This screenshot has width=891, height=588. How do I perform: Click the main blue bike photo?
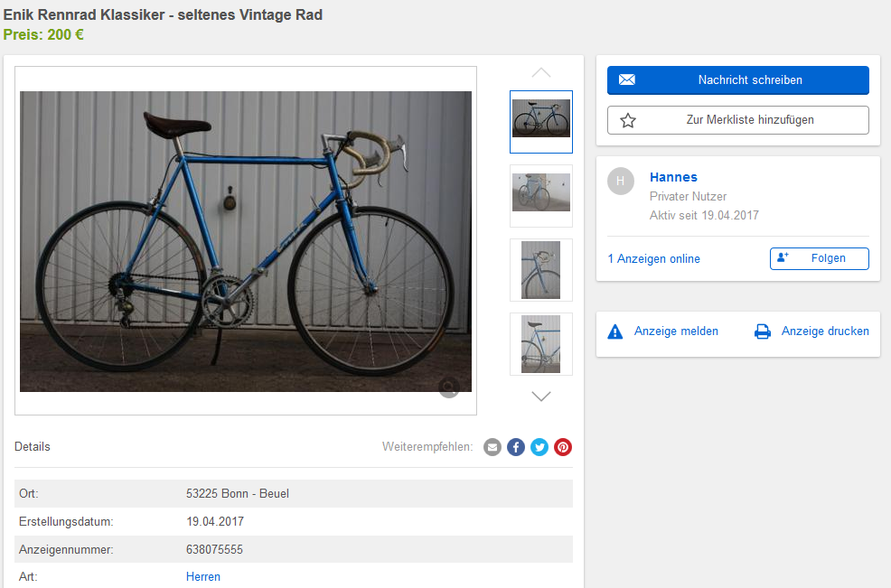pos(246,241)
